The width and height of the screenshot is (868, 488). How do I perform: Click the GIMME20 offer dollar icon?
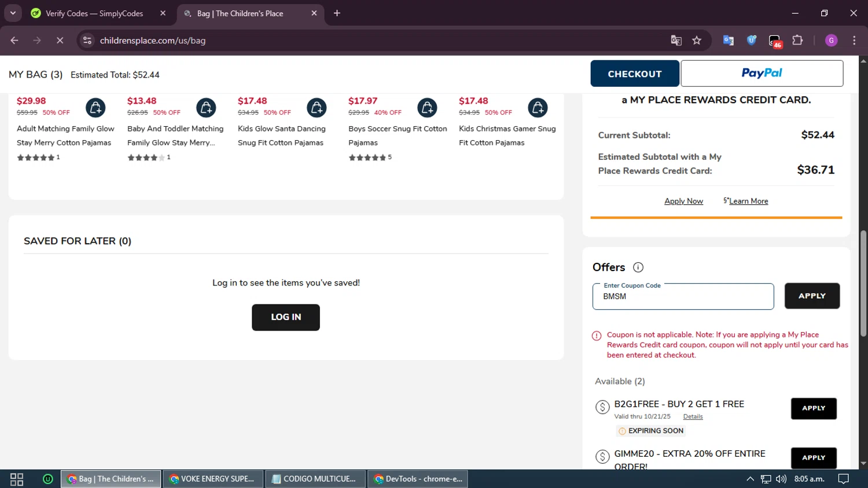tap(602, 457)
